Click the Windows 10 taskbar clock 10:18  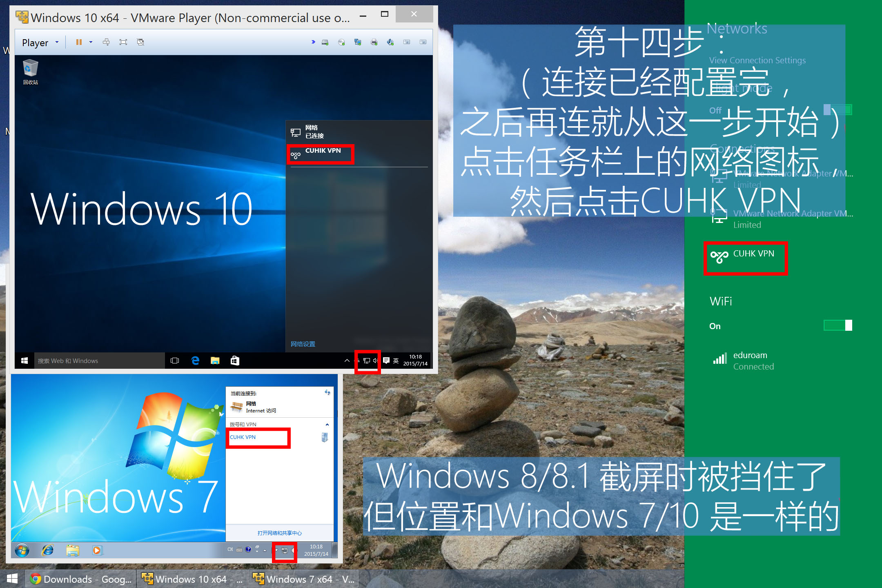[415, 360]
